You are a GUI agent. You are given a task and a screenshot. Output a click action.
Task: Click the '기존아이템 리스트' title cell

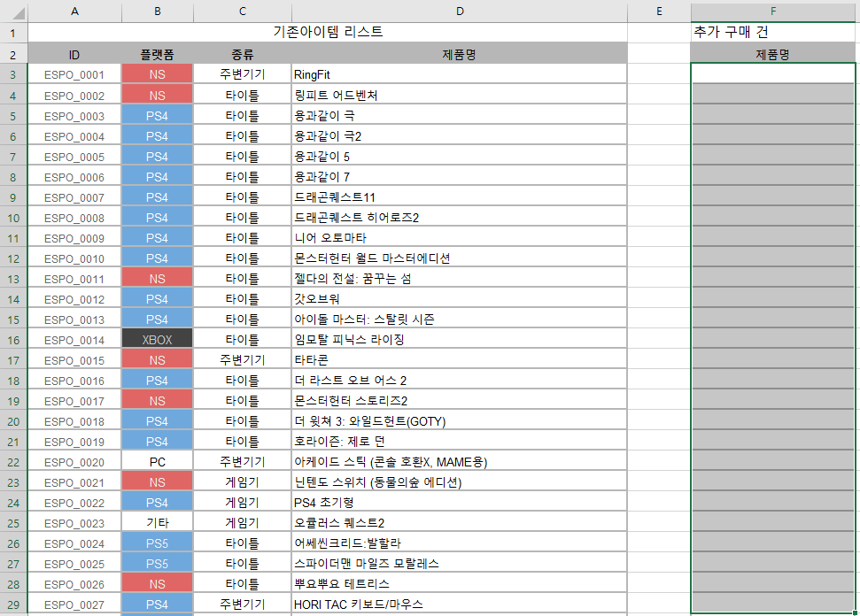click(328, 33)
